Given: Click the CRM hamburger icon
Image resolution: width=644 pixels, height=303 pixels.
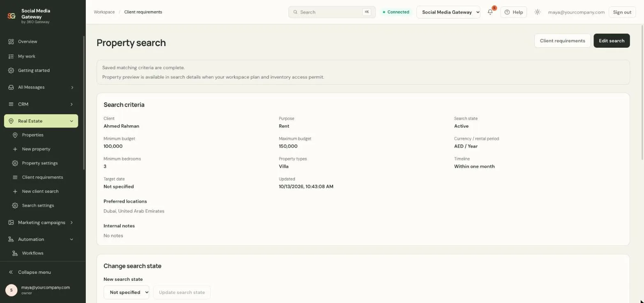Looking at the screenshot, I should [x=11, y=104].
